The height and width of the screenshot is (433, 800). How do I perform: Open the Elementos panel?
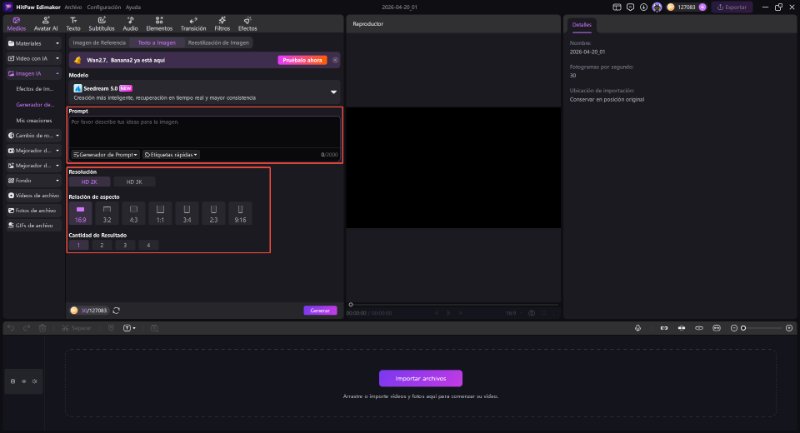(x=159, y=24)
